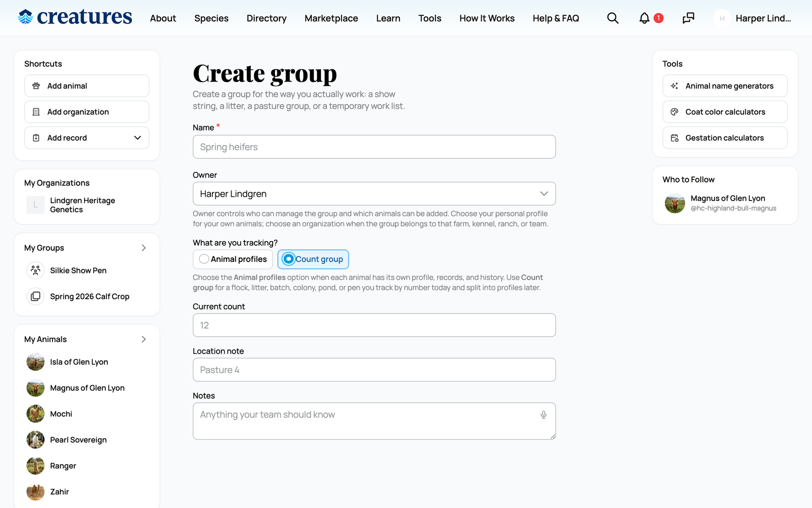Open Zahir animal name link
This screenshot has height=508, width=812.
click(60, 491)
